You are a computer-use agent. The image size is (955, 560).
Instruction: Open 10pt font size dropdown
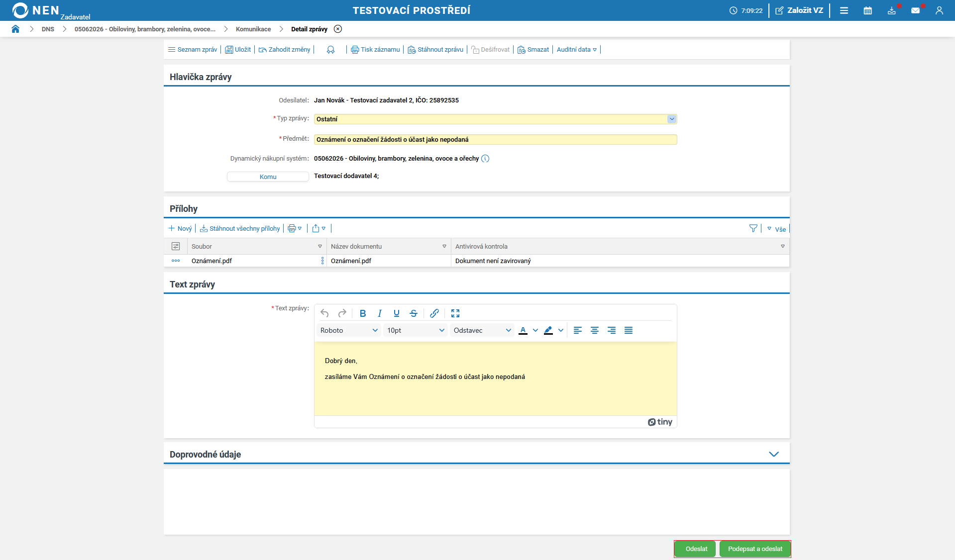416,330
